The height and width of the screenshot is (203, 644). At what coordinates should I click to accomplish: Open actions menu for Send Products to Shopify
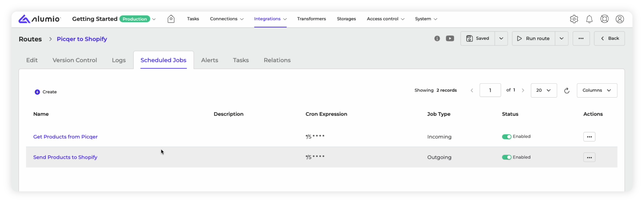coord(589,157)
